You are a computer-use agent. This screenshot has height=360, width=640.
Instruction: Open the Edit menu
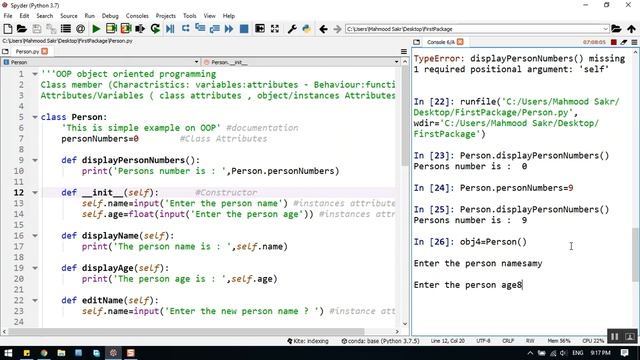coord(24,16)
